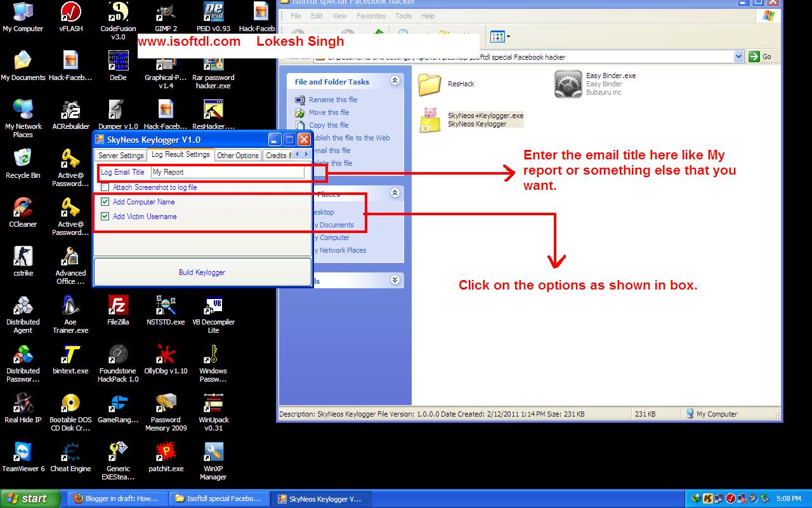Viewport: 812px width, 508px height.
Task: Click the GameRanger desktop icon
Action: point(118,408)
